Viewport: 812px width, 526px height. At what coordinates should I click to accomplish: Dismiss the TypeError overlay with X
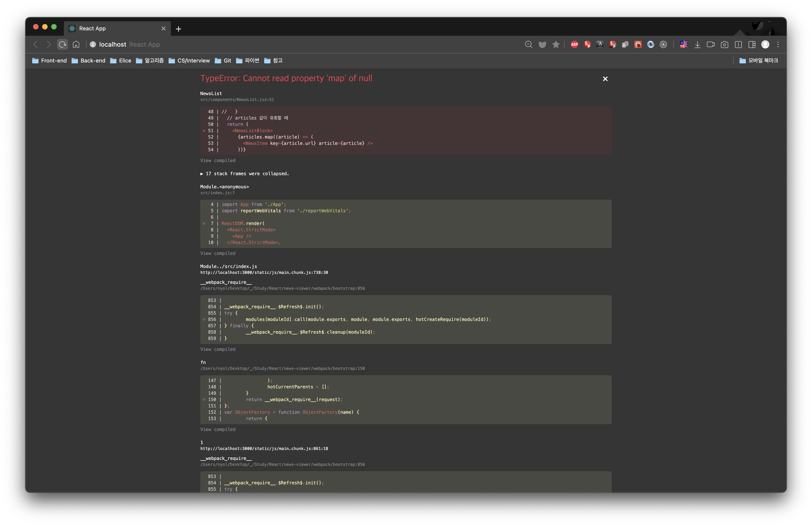pos(605,79)
